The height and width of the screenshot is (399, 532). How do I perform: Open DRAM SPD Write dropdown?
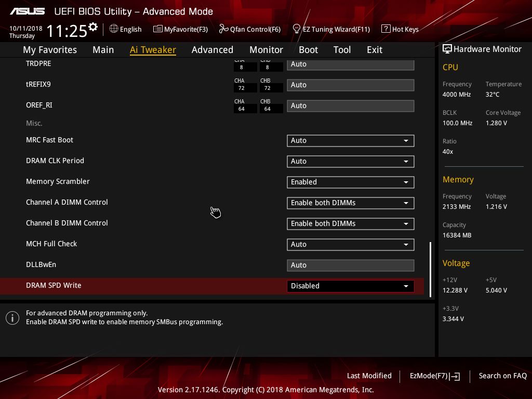351,286
